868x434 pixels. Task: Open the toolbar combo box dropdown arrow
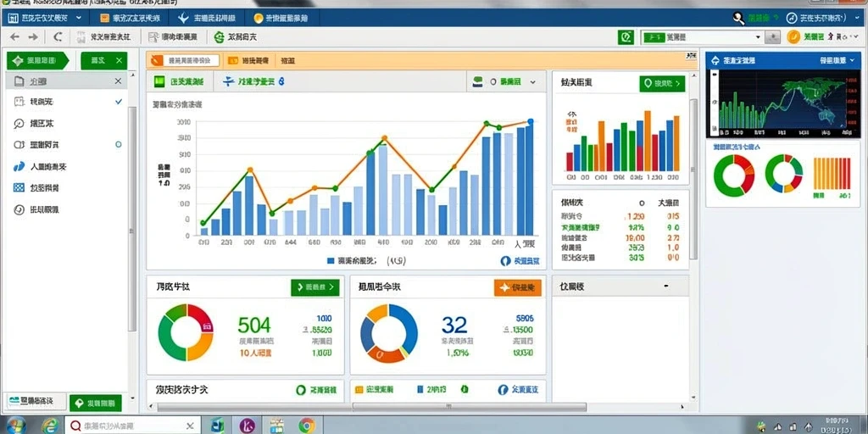click(x=759, y=37)
